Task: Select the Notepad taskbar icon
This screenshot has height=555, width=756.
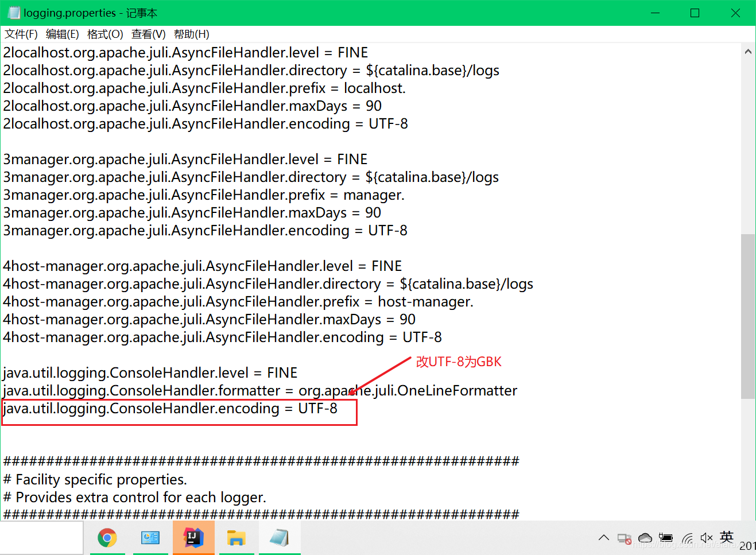Action: [280, 538]
